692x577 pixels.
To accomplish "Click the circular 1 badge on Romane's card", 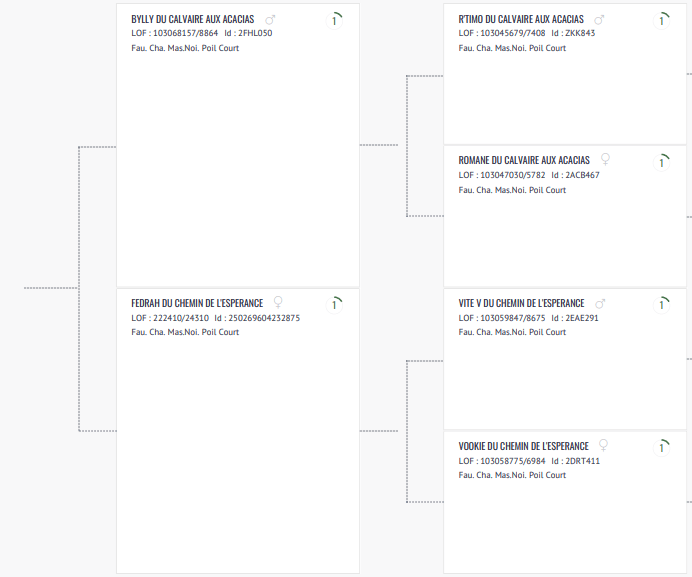I will 662,161.
